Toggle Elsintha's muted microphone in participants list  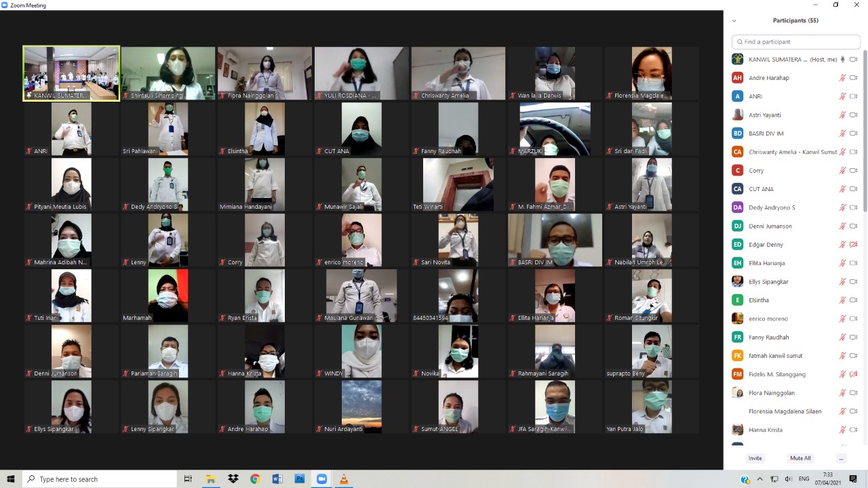(x=842, y=300)
